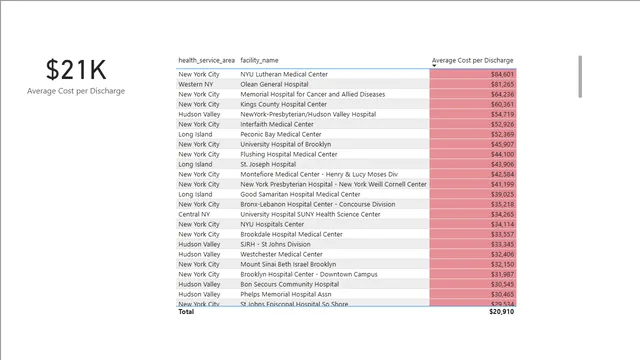Click Hudson Valley cell beside Westchester Medical Center

pyautogui.click(x=199, y=254)
